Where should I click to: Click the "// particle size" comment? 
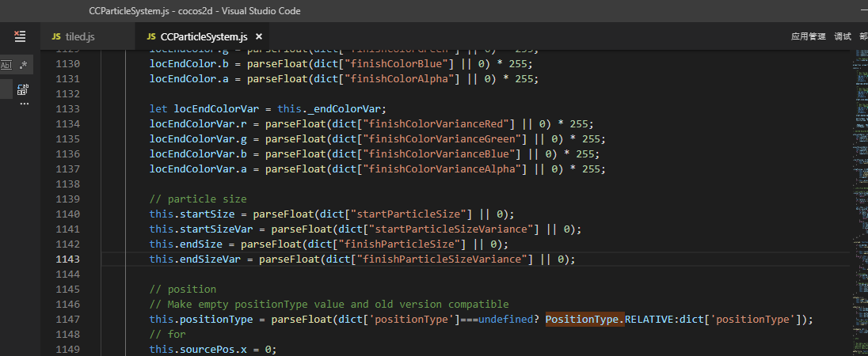(x=198, y=199)
